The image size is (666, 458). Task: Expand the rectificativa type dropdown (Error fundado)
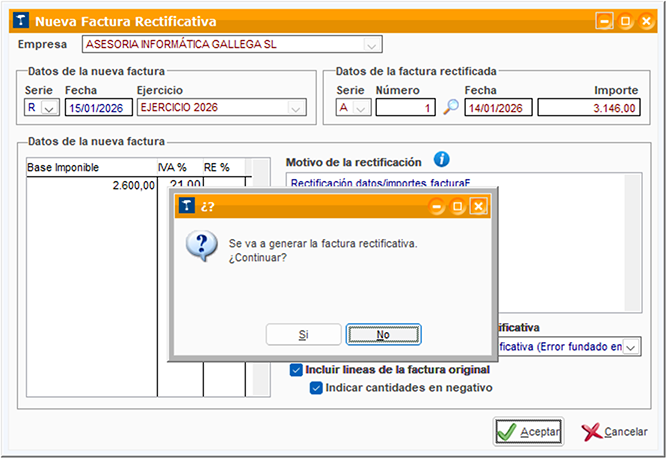pyautogui.click(x=631, y=347)
